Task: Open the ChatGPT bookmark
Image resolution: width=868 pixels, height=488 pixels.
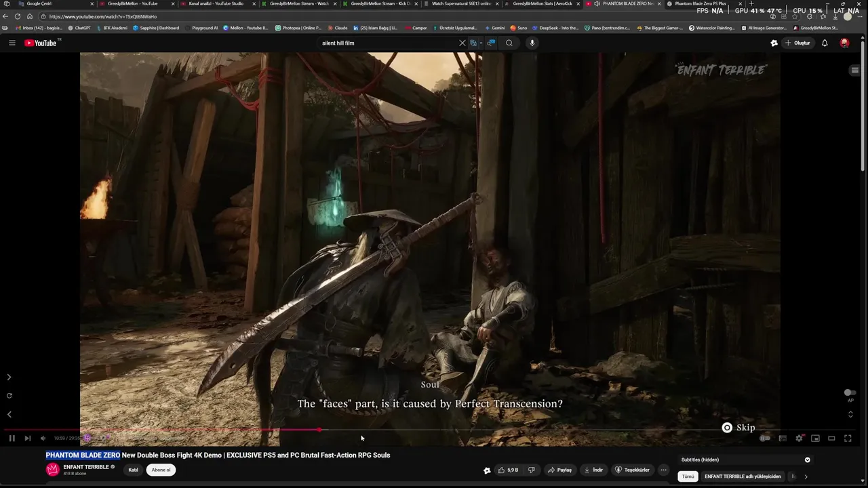Action: (x=80, y=28)
